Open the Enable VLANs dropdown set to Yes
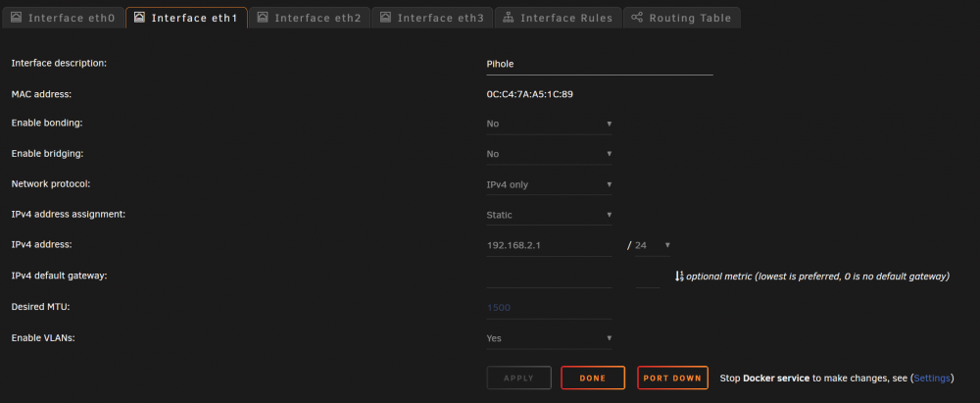Screen dimensions: 980x403 (549, 338)
